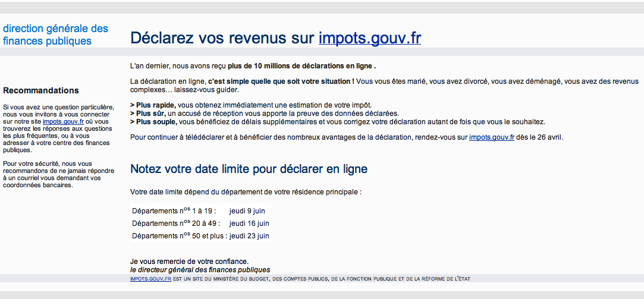
Task: Click table cell 'Départements nos 20 à 49 :'
Action: [176, 224]
